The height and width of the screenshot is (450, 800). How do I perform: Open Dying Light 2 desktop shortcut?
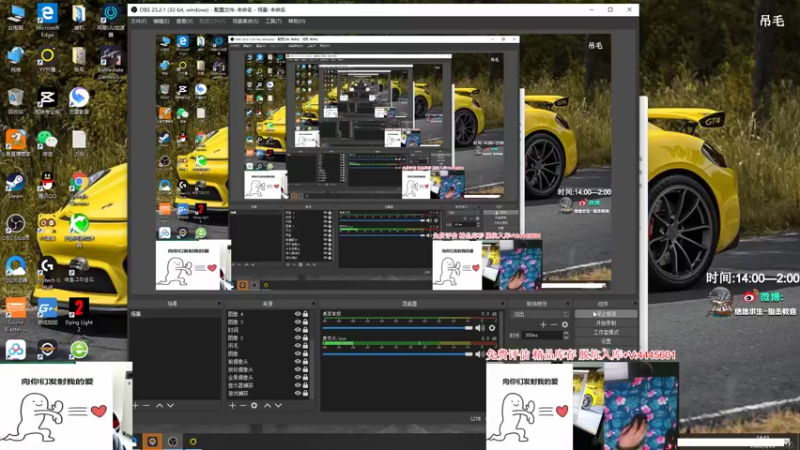(x=79, y=314)
